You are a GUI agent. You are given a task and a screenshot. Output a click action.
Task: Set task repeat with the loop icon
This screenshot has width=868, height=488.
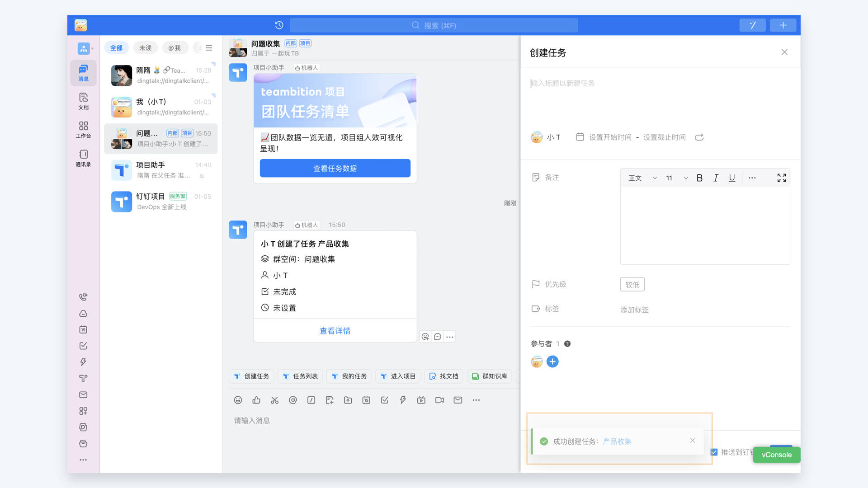pyautogui.click(x=699, y=137)
